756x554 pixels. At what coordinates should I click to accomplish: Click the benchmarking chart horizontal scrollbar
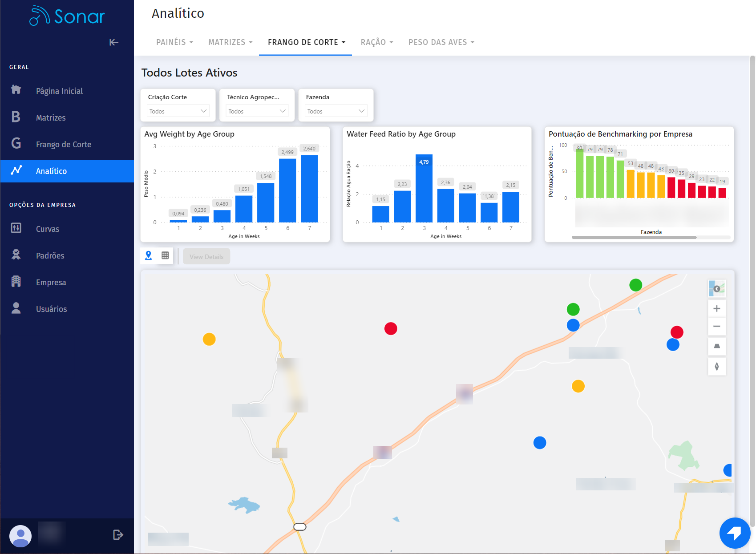(634, 237)
